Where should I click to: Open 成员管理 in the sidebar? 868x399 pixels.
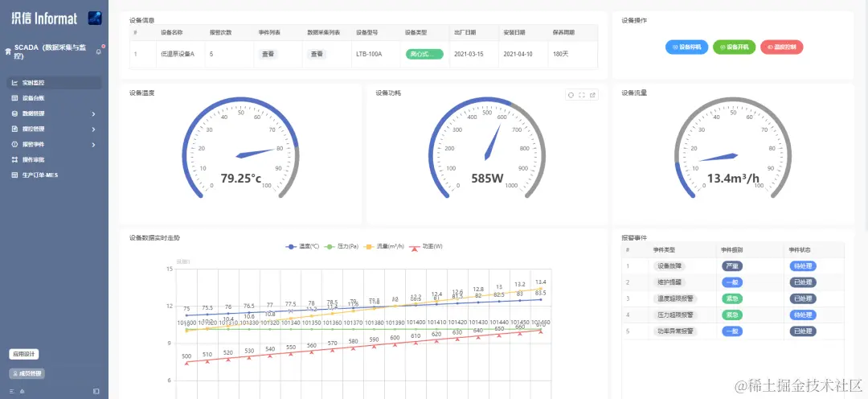pyautogui.click(x=27, y=373)
